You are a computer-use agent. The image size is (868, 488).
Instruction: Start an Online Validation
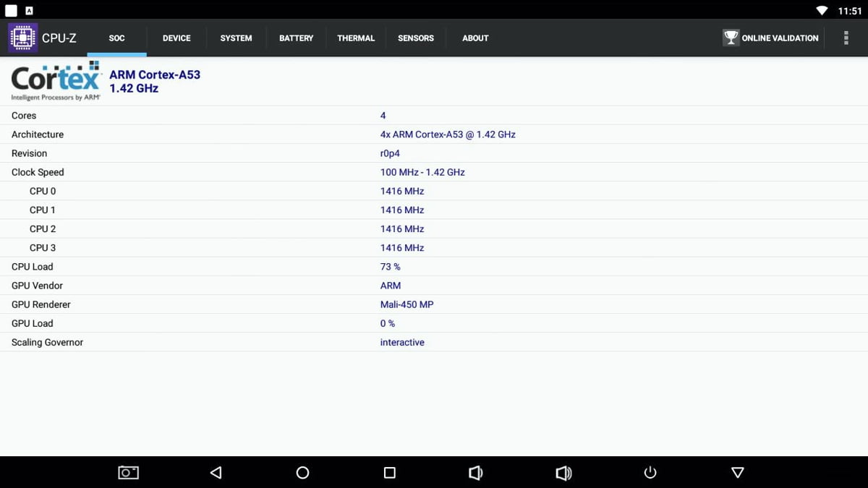[x=771, y=38]
